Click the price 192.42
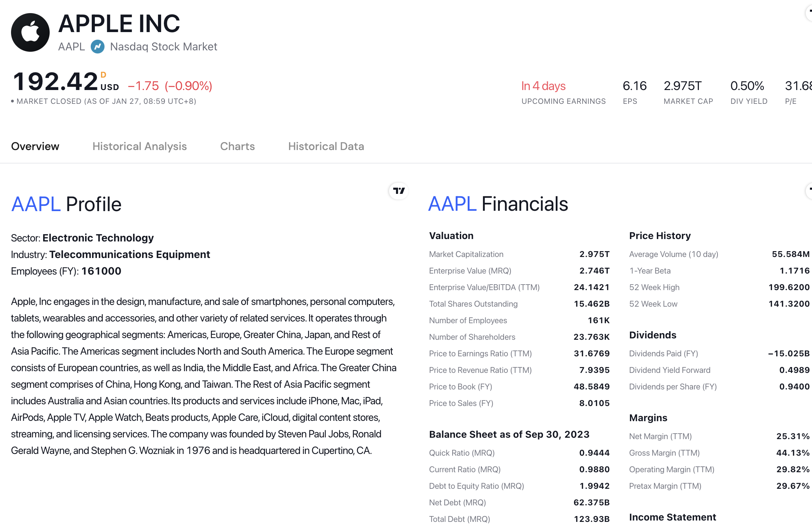The width and height of the screenshot is (812, 525). point(56,82)
